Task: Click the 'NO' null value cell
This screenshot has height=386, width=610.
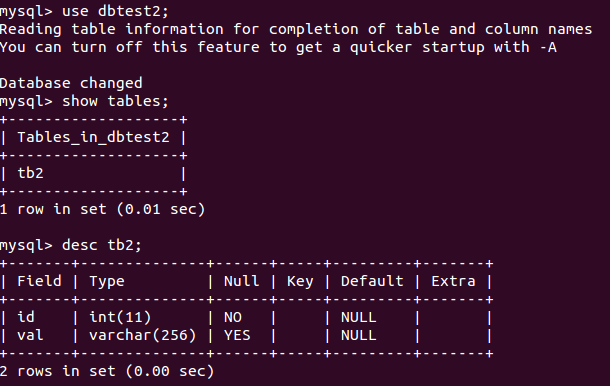Action: click(x=233, y=317)
